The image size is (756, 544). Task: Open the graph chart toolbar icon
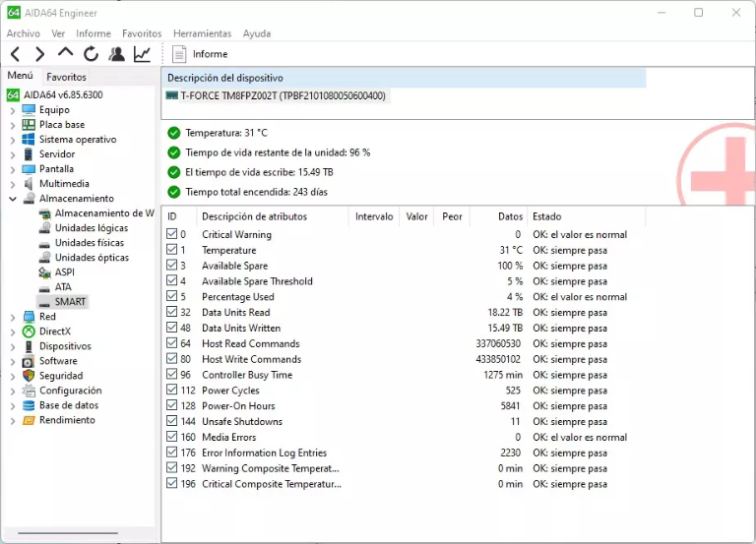[142, 54]
